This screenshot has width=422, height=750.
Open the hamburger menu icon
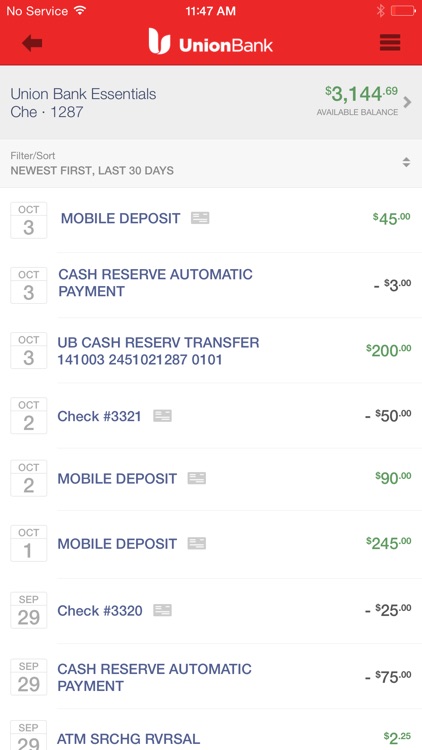pyautogui.click(x=390, y=43)
